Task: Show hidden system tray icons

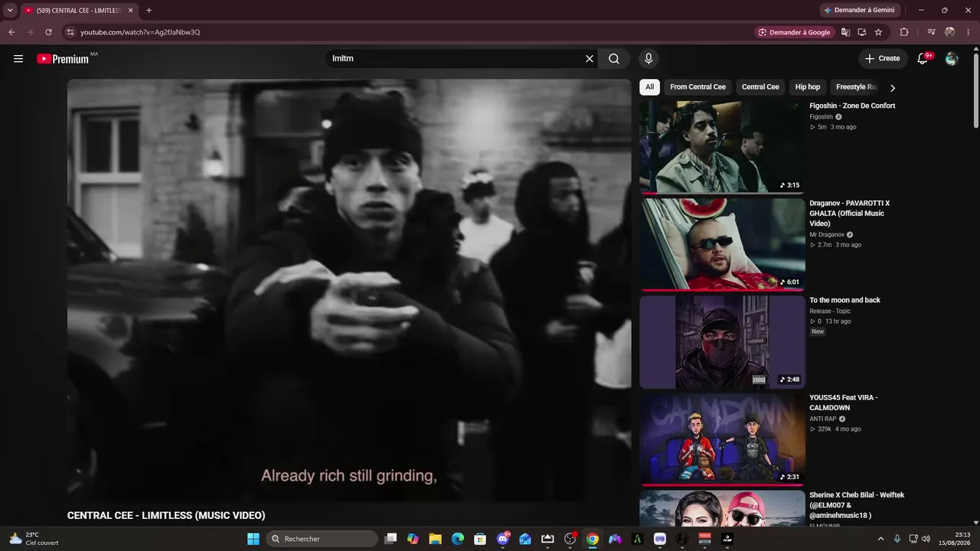Action: (880, 539)
